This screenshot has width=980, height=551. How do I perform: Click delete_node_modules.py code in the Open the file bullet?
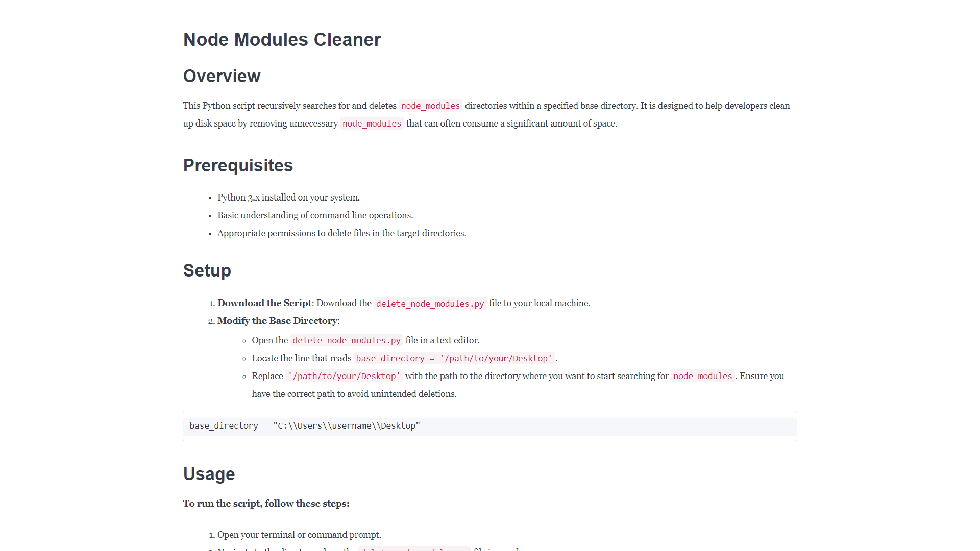[x=346, y=340]
